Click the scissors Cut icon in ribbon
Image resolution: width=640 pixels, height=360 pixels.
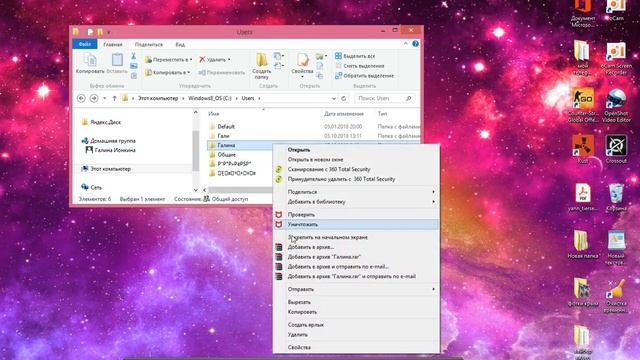coord(133,56)
